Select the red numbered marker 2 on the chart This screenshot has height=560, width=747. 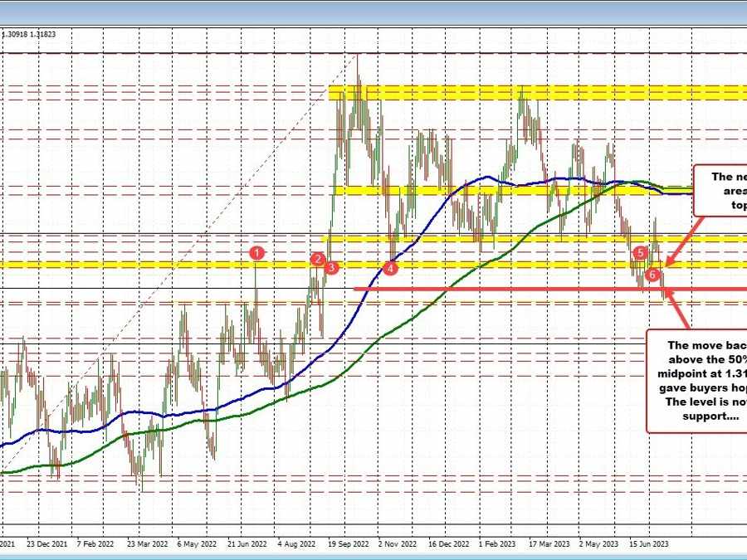[318, 260]
